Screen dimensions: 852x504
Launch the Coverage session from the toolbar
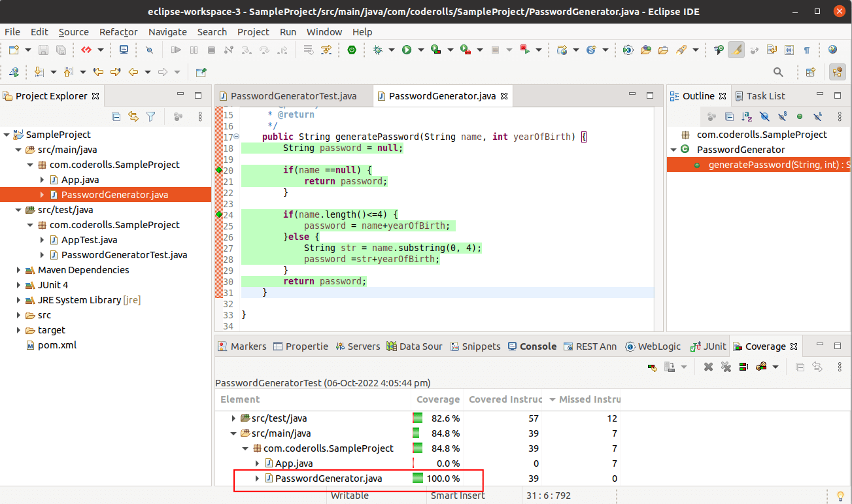pyautogui.click(x=435, y=50)
